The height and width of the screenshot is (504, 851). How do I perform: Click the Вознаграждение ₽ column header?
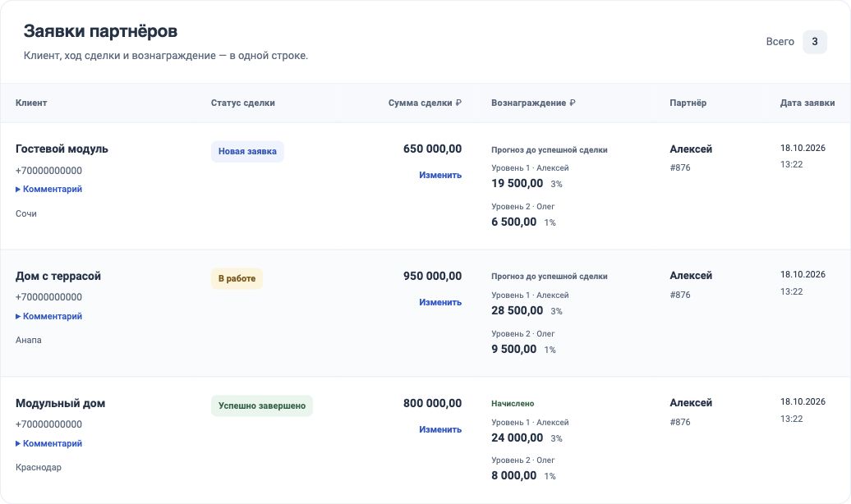click(533, 103)
